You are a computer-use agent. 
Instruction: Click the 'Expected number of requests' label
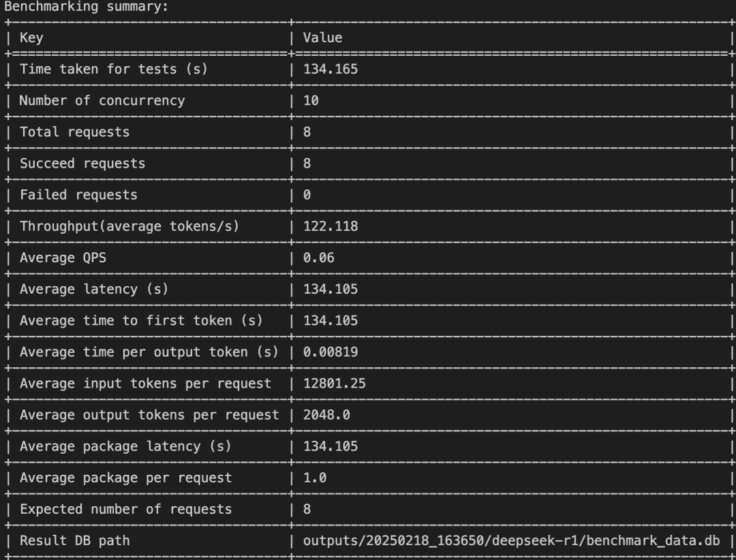tap(125, 509)
